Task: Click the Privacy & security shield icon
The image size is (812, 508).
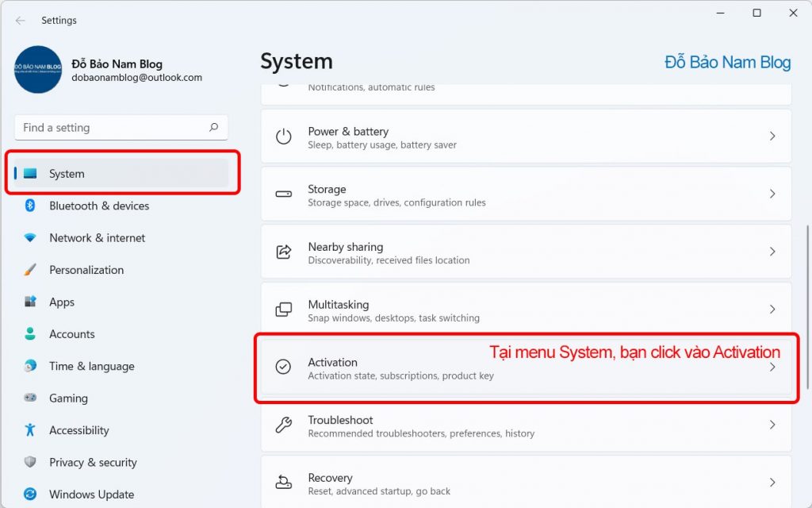Action: click(30, 463)
